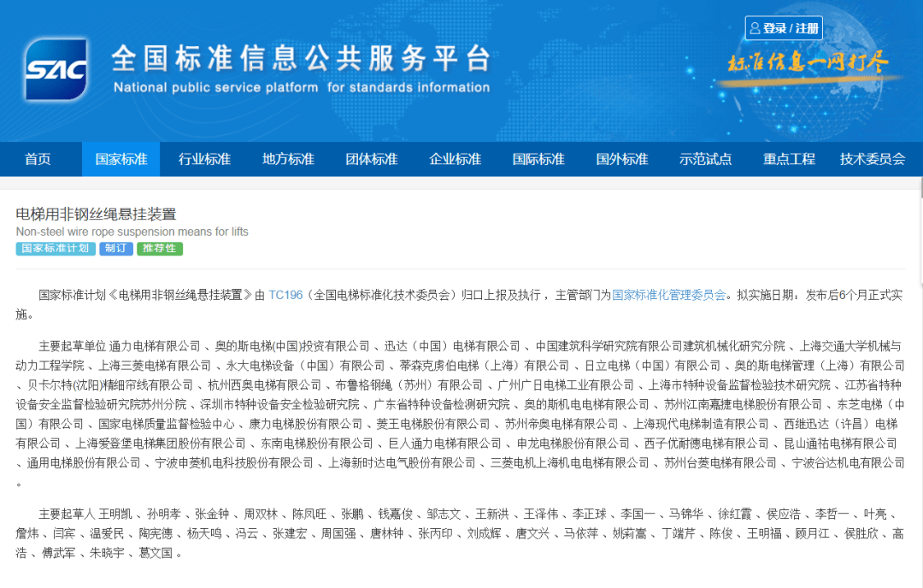Click the drafting unit 宁波谷达机电有限公司
Viewport: 923px width, 588px height.
pyautogui.click(x=849, y=462)
